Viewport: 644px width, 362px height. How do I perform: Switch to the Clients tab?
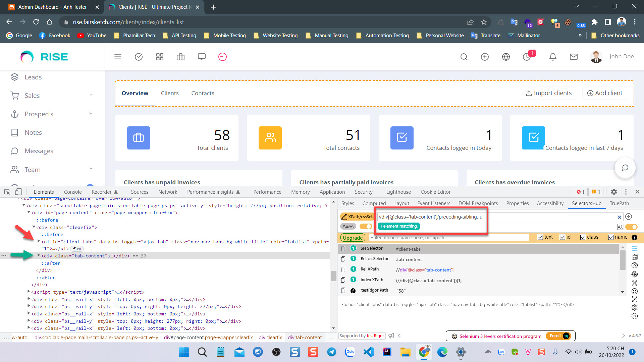coord(170,93)
